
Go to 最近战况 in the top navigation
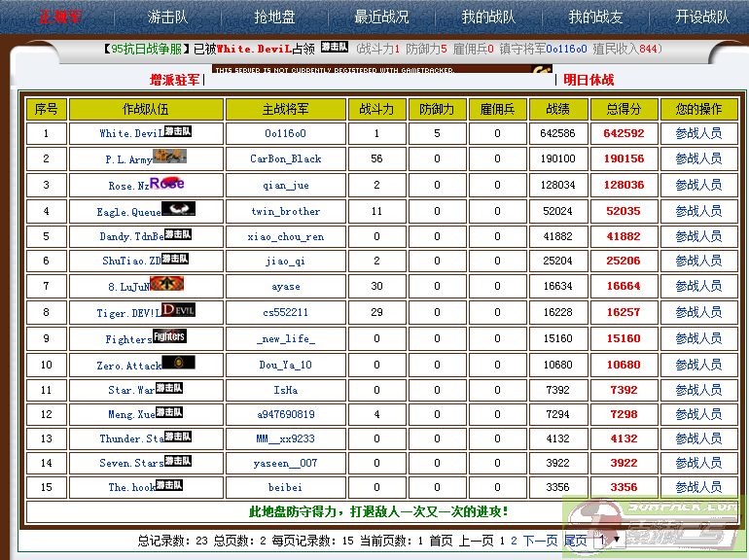point(381,17)
